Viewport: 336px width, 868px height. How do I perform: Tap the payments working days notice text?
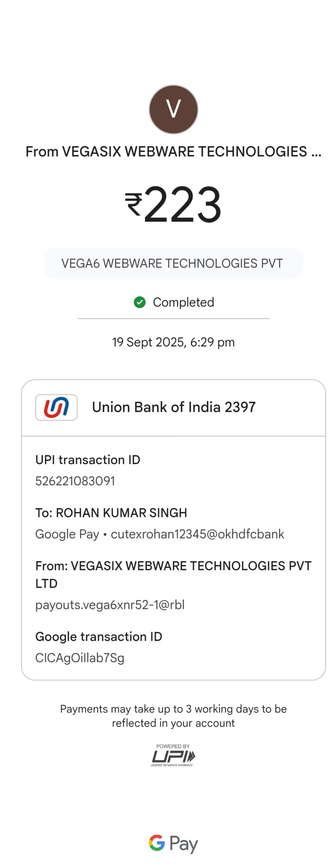173,716
